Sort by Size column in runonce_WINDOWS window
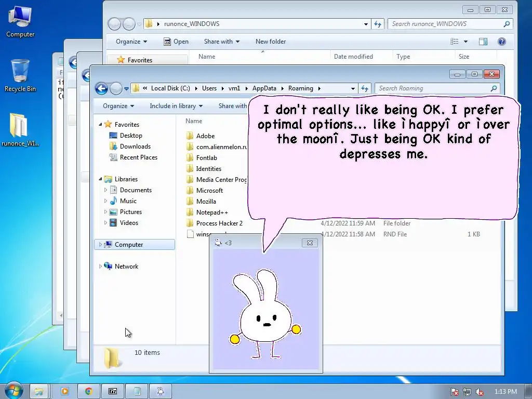This screenshot has width=532, height=399. tap(464, 56)
